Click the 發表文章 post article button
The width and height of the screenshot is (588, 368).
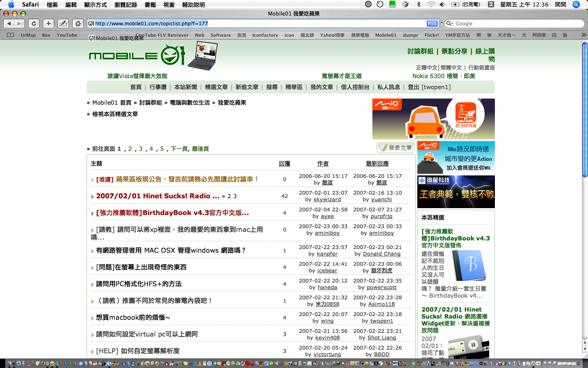click(396, 148)
